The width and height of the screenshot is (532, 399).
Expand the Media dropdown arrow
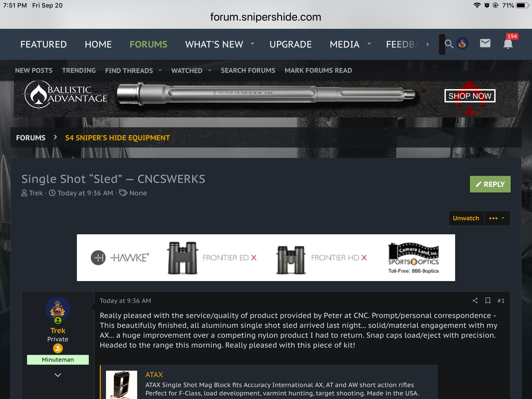pyautogui.click(x=369, y=44)
